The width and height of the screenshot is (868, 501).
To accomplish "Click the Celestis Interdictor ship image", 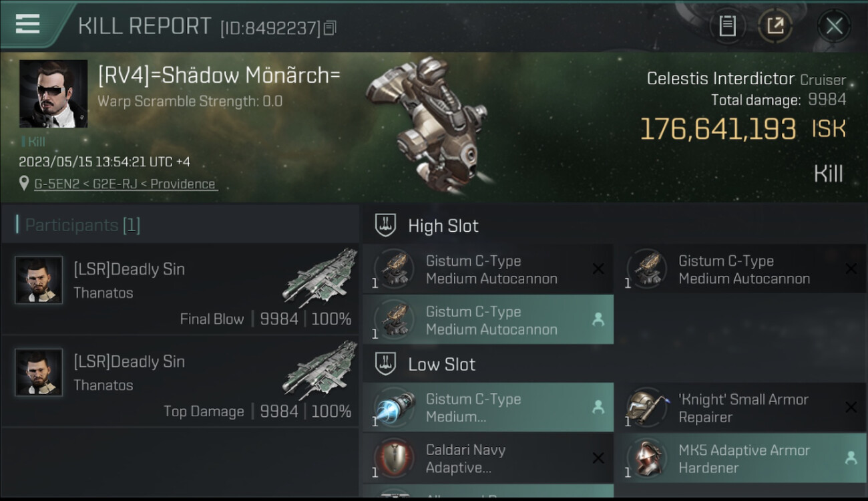I will pyautogui.click(x=427, y=125).
